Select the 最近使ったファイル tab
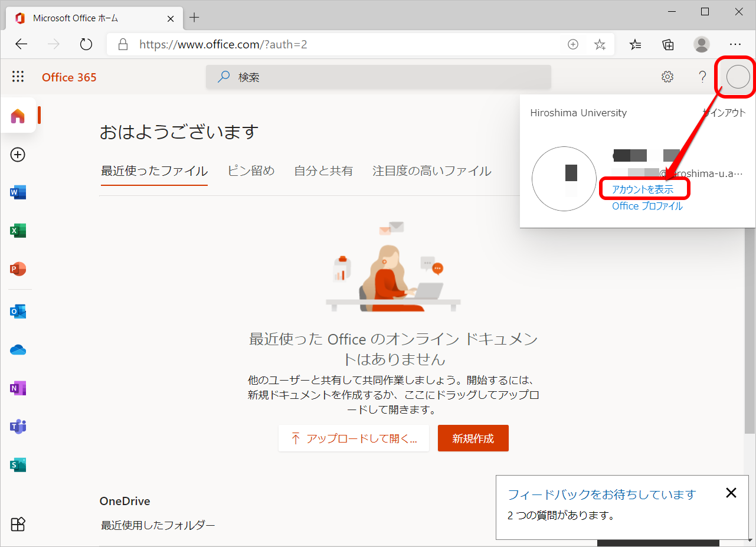The image size is (756, 547). pos(154,171)
